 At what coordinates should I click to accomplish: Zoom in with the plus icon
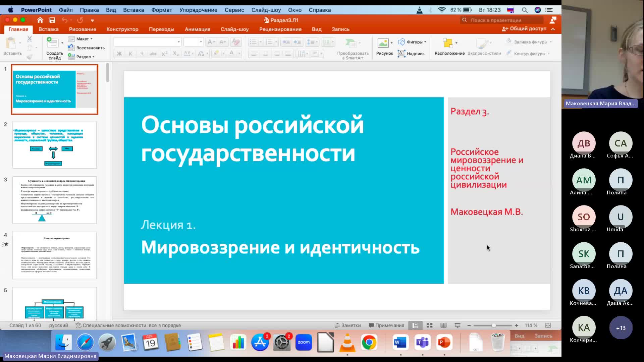[x=517, y=325]
